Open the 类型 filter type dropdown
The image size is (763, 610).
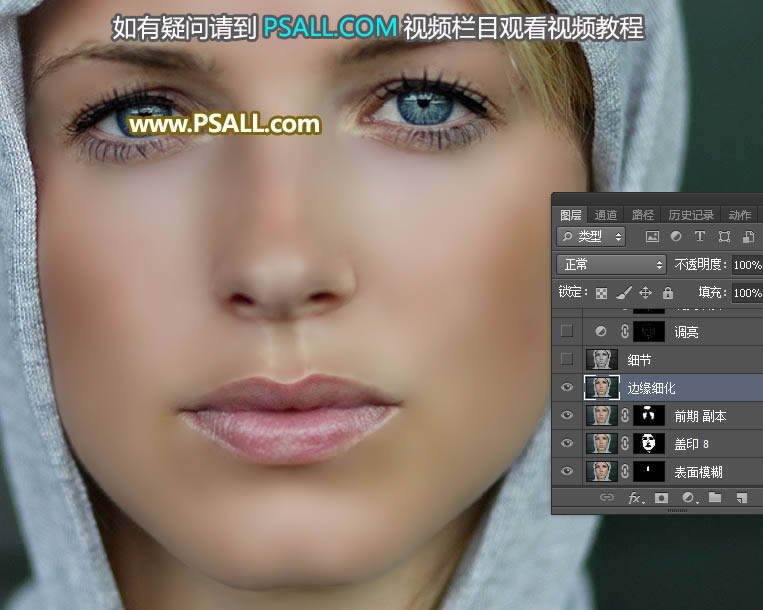(592, 237)
